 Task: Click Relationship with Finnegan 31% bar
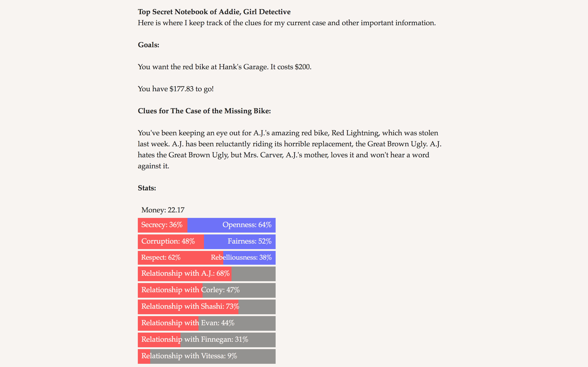[206, 339]
